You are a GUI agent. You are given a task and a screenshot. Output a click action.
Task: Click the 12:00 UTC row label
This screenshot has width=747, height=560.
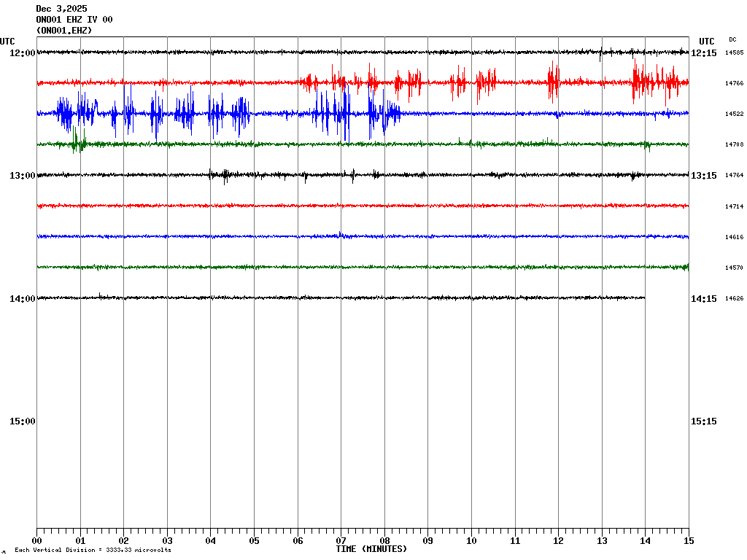pos(22,53)
